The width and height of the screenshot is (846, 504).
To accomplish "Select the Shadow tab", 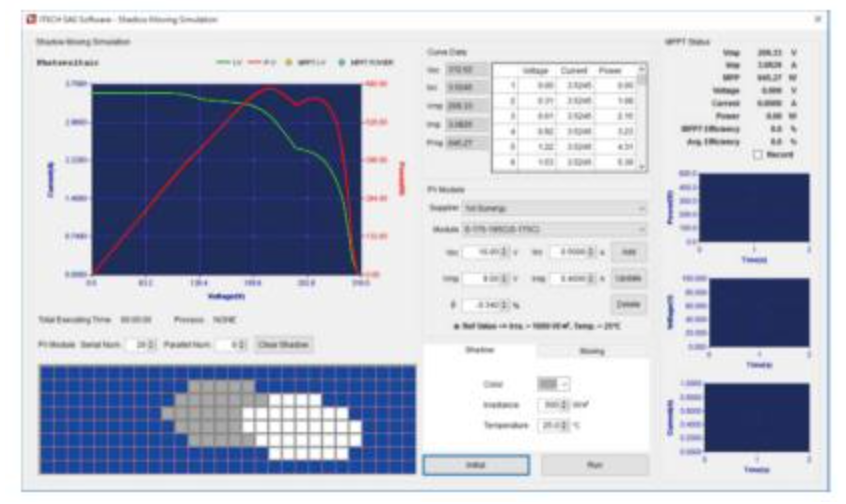I will coord(480,351).
